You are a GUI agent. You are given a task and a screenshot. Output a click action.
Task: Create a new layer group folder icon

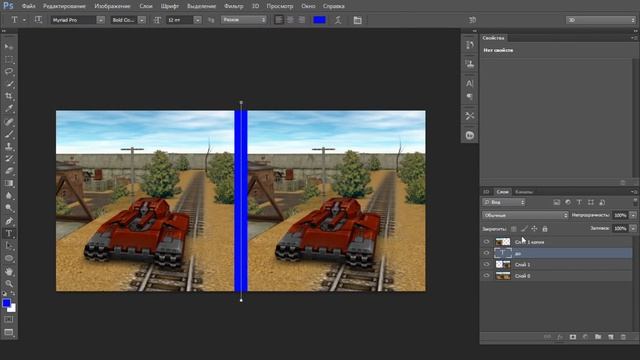coord(598,337)
